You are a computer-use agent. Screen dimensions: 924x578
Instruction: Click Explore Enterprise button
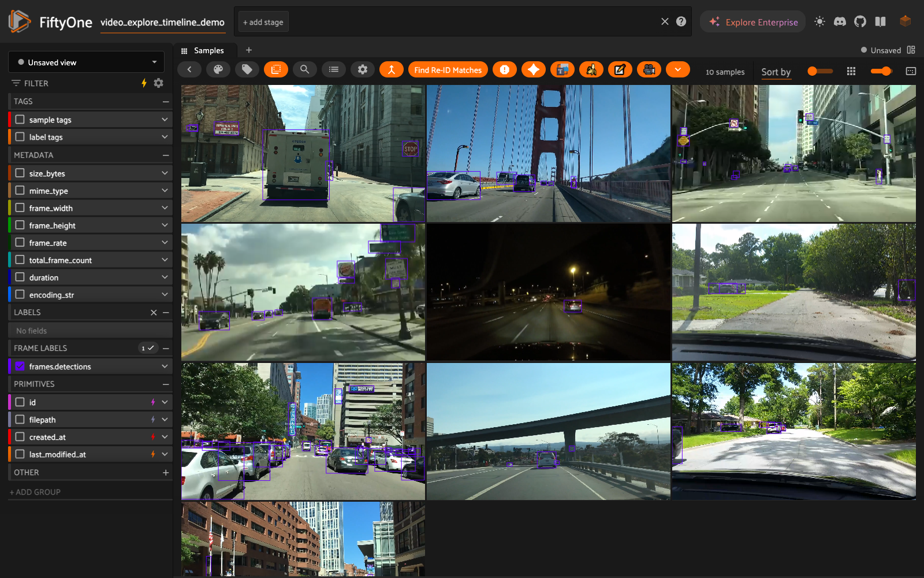tap(753, 22)
